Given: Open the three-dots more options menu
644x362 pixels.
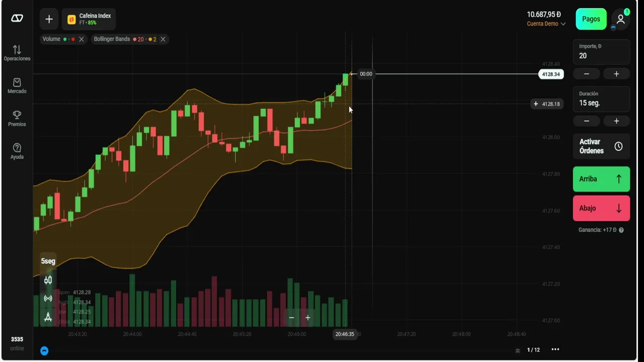Looking at the screenshot, I should tap(555, 349).
